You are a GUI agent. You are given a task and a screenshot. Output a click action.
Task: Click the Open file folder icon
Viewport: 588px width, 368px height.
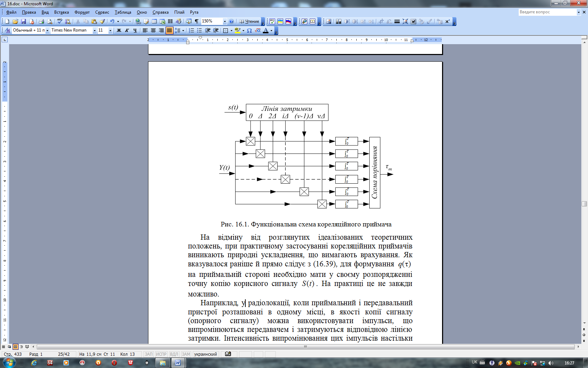[15, 21]
